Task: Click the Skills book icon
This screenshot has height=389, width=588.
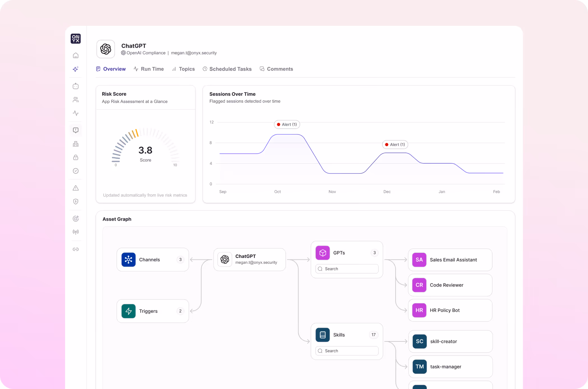Action: click(323, 335)
